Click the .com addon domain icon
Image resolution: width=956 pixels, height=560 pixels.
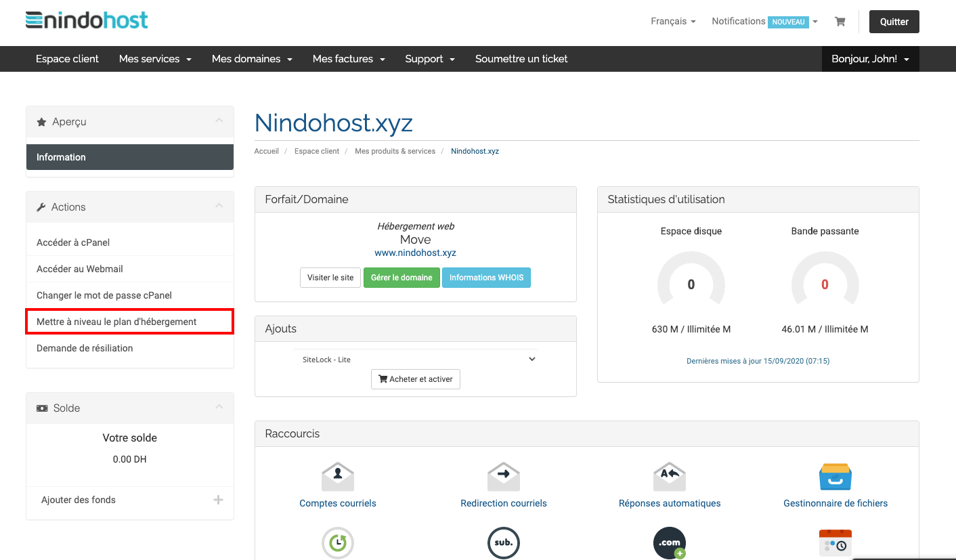670,542
